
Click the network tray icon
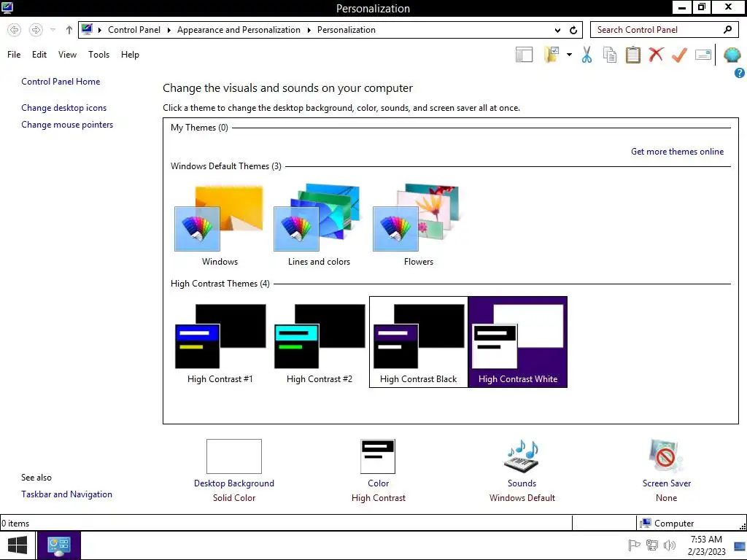(x=651, y=545)
